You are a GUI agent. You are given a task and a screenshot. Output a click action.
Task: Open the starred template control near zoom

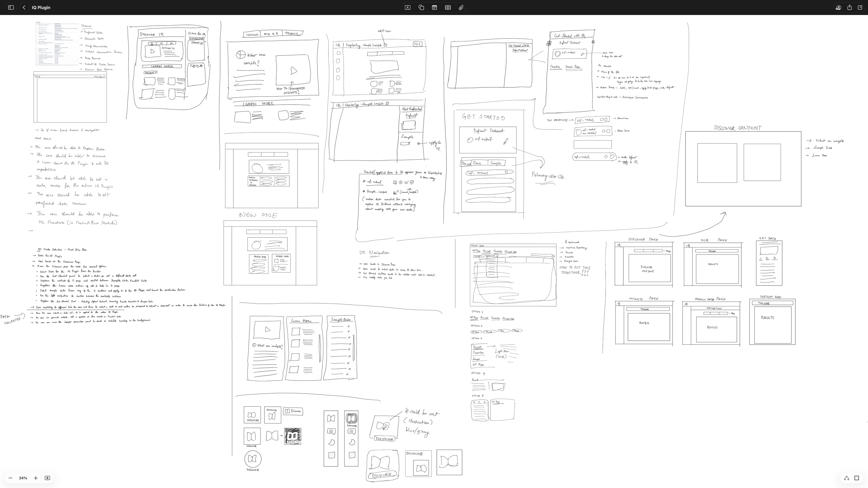tap(47, 478)
